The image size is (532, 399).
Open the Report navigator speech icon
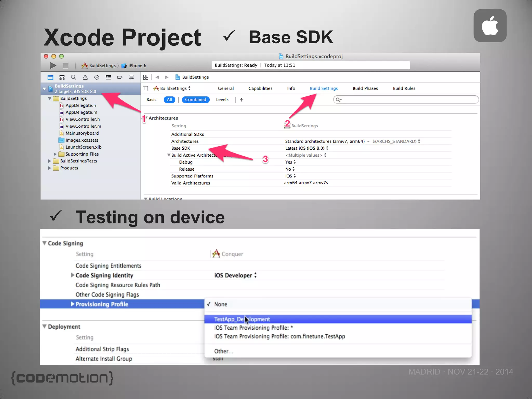pyautogui.click(x=131, y=77)
